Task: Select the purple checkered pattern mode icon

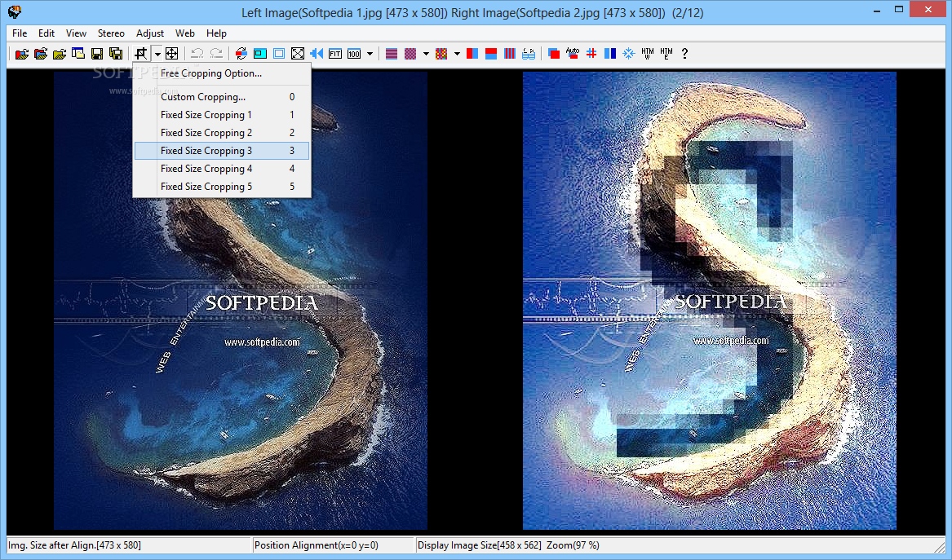Action: click(x=410, y=53)
